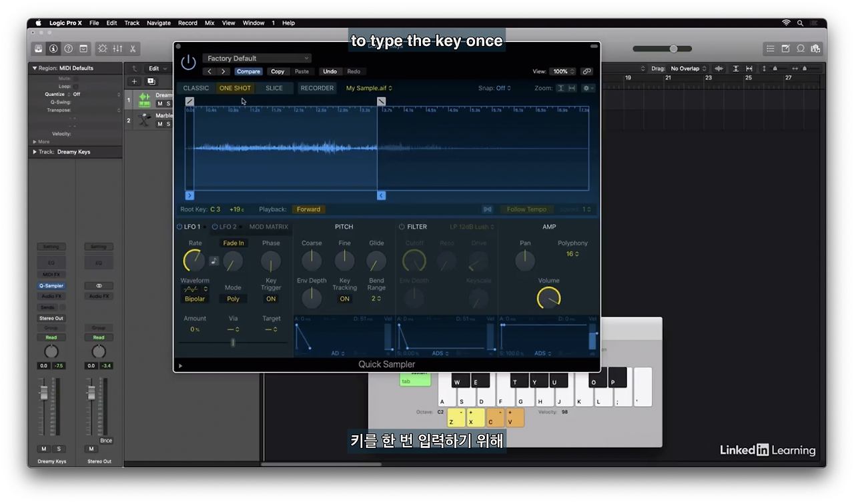Image resolution: width=854 pixels, height=504 pixels.
Task: Open the Editors scissors icon
Action: point(133,49)
